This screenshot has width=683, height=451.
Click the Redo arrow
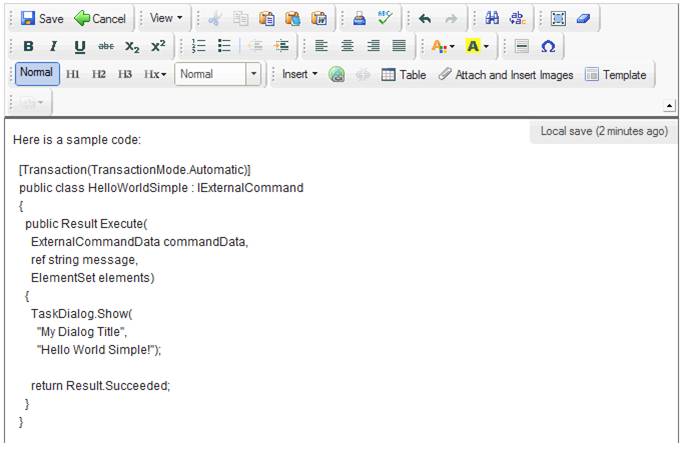(451, 19)
